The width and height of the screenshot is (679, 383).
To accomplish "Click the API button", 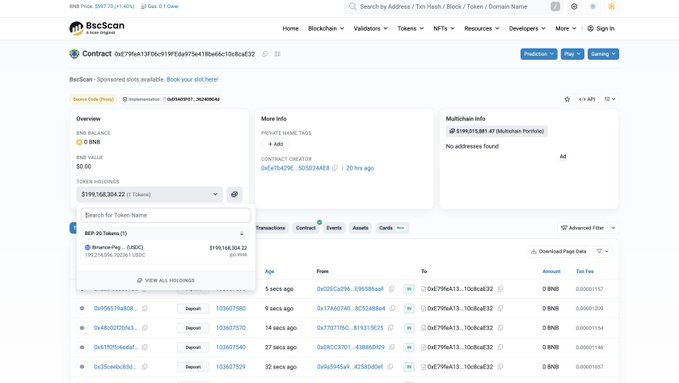I will click(x=587, y=99).
